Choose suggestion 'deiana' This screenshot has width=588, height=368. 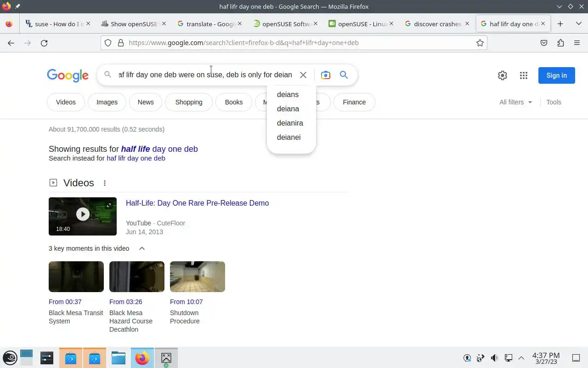[x=291, y=109]
